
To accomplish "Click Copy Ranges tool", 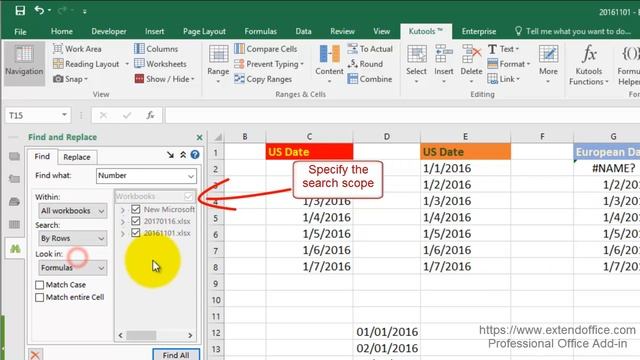I will pyautogui.click(x=263, y=79).
